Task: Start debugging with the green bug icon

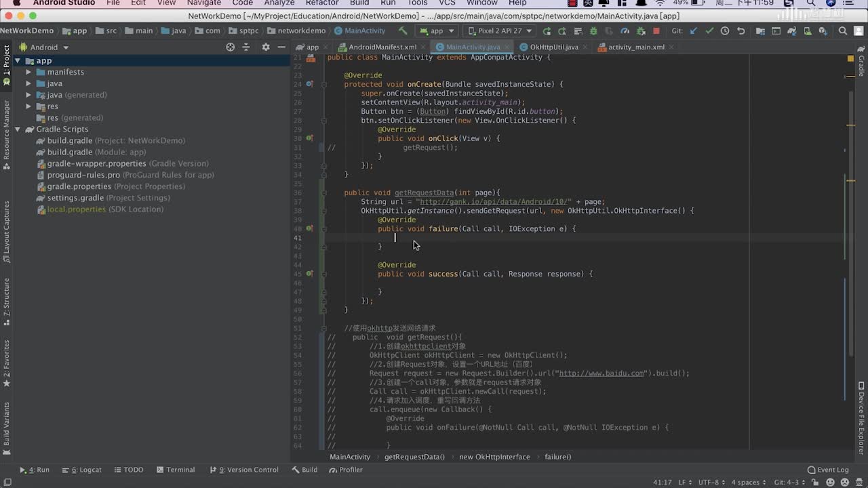Action: [x=593, y=30]
